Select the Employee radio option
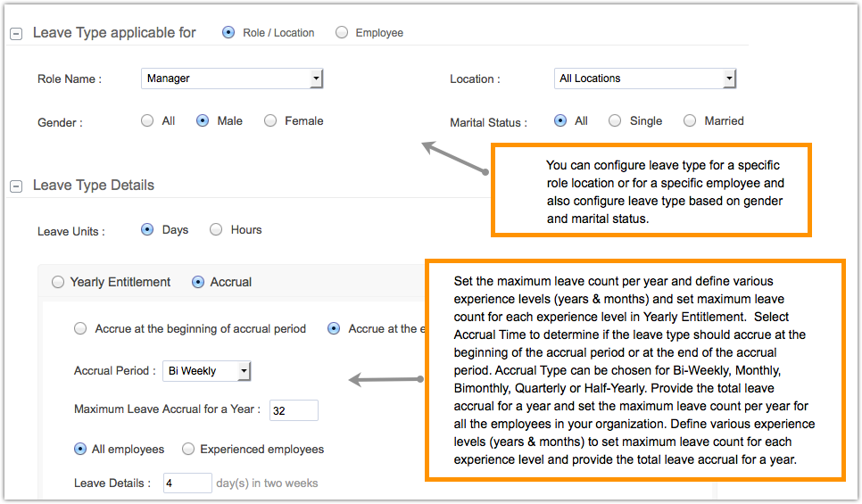862x504 pixels. pos(342,32)
